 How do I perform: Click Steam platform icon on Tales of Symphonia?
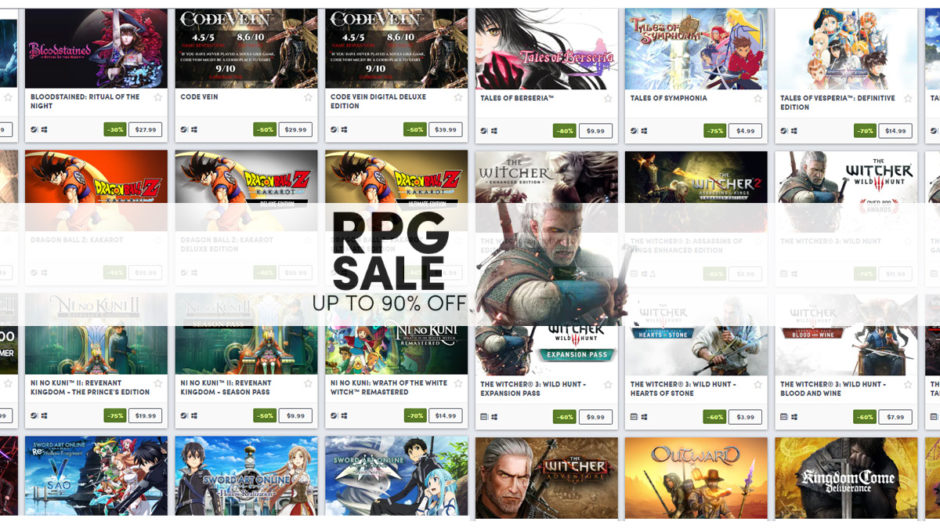tap(634, 131)
